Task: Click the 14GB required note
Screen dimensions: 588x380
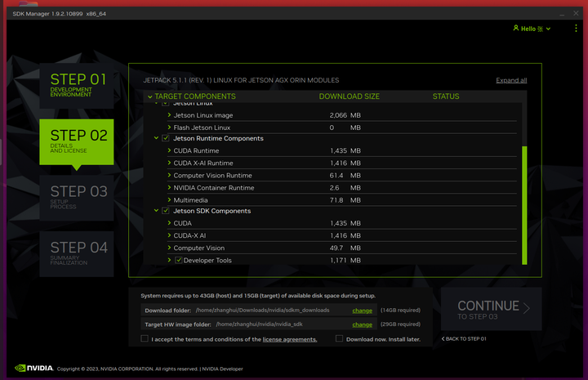Action: [400, 311]
